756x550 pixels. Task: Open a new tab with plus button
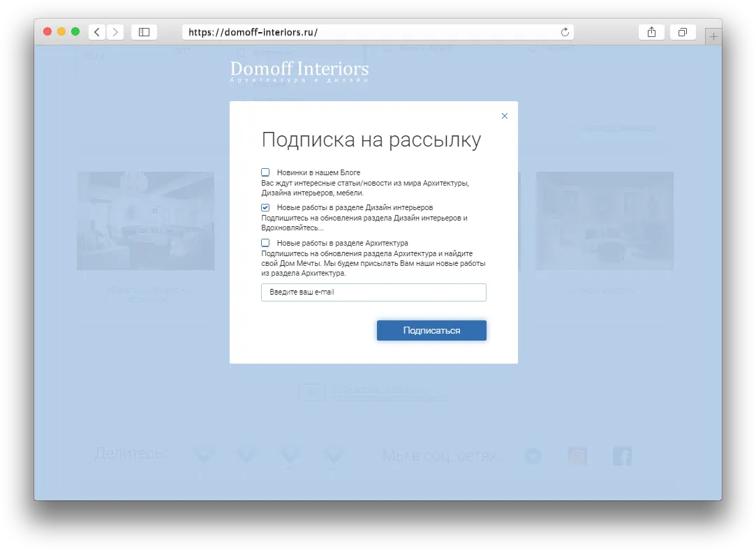point(713,36)
